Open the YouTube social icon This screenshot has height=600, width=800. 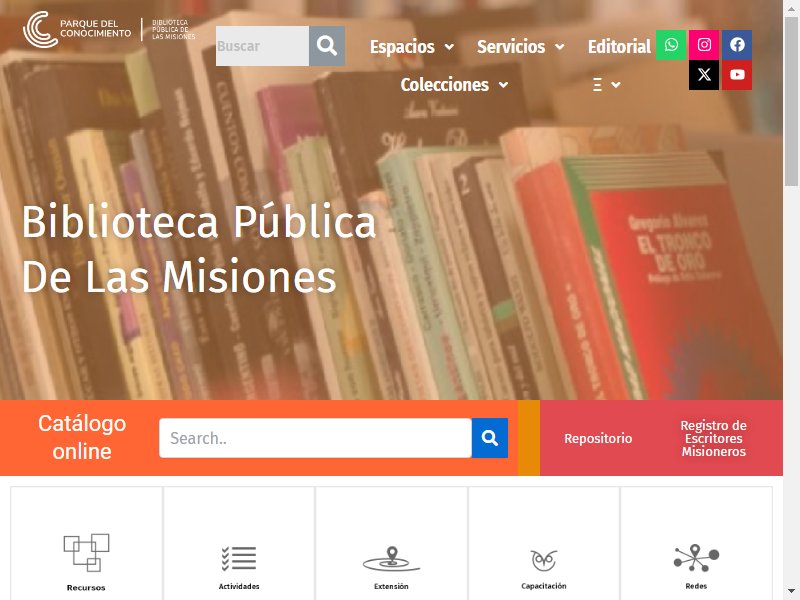[737, 75]
